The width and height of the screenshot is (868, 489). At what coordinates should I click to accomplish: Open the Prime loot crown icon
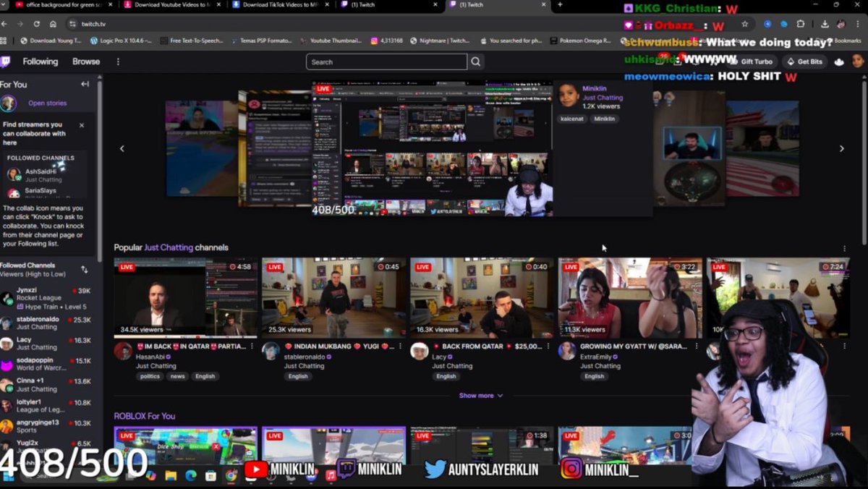pyautogui.click(x=839, y=61)
